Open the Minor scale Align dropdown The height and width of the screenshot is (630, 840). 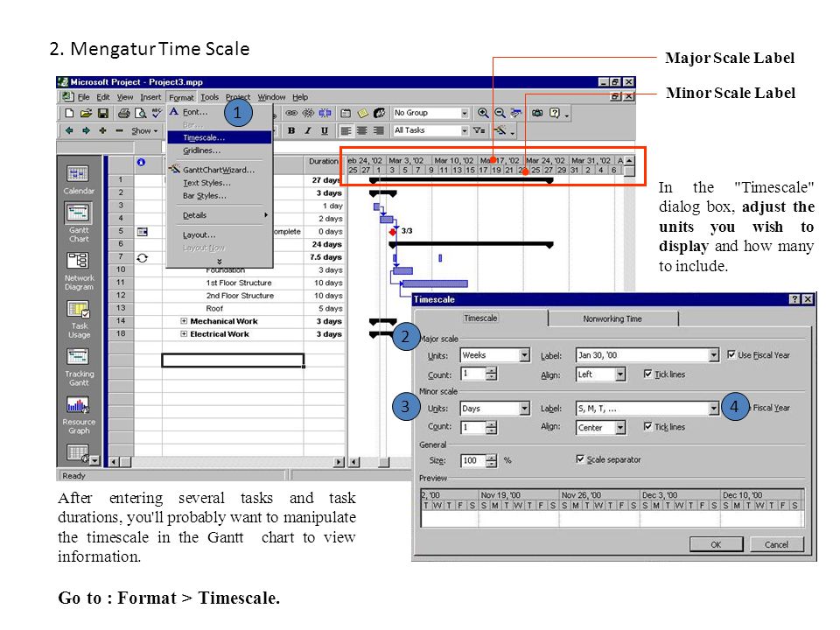(620, 428)
